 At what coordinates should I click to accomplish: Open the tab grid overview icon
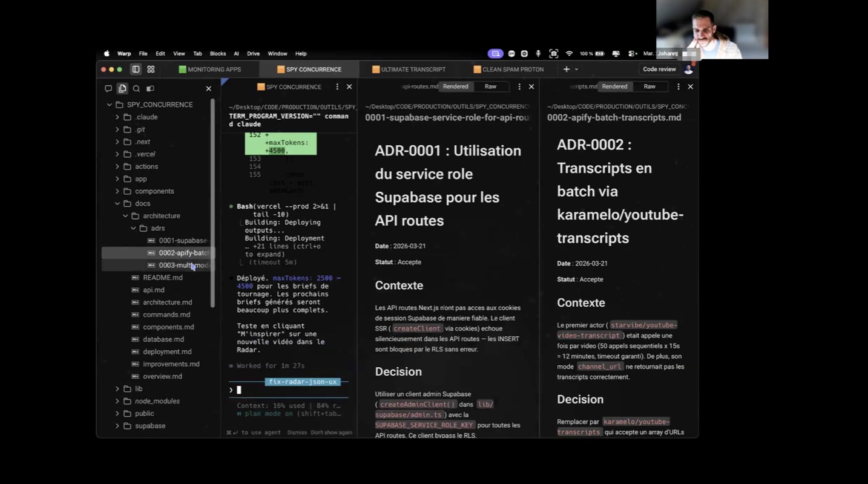coord(151,70)
